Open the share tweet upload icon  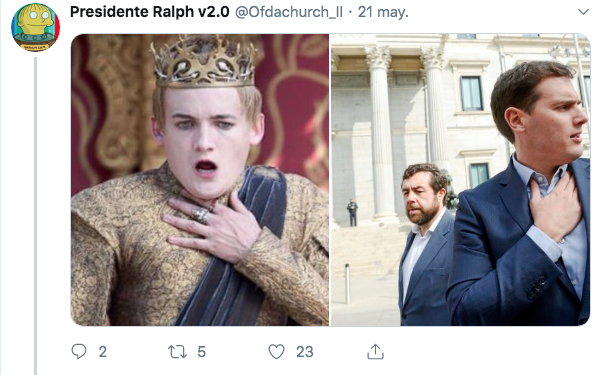[375, 351]
